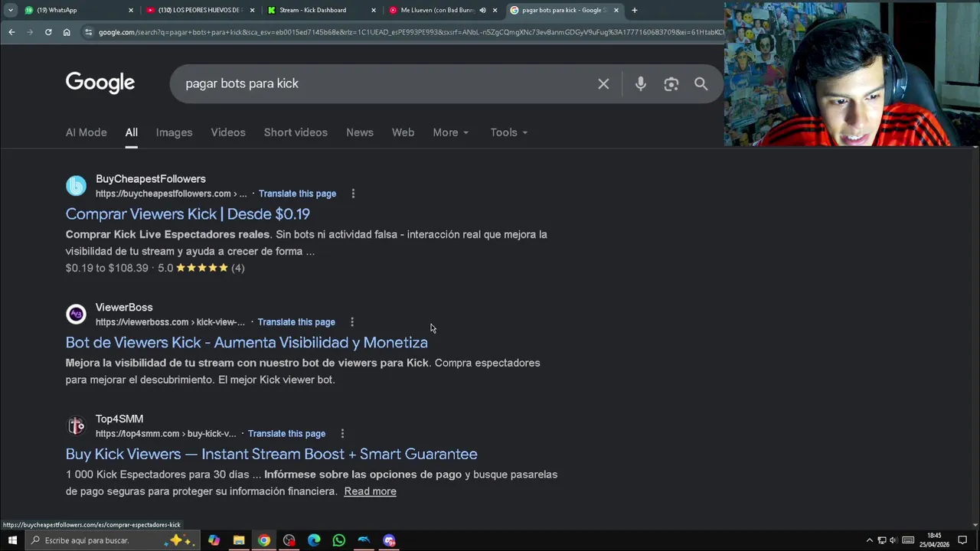The height and width of the screenshot is (551, 980).
Task: Open the tab search chevron button
Action: 10,10
